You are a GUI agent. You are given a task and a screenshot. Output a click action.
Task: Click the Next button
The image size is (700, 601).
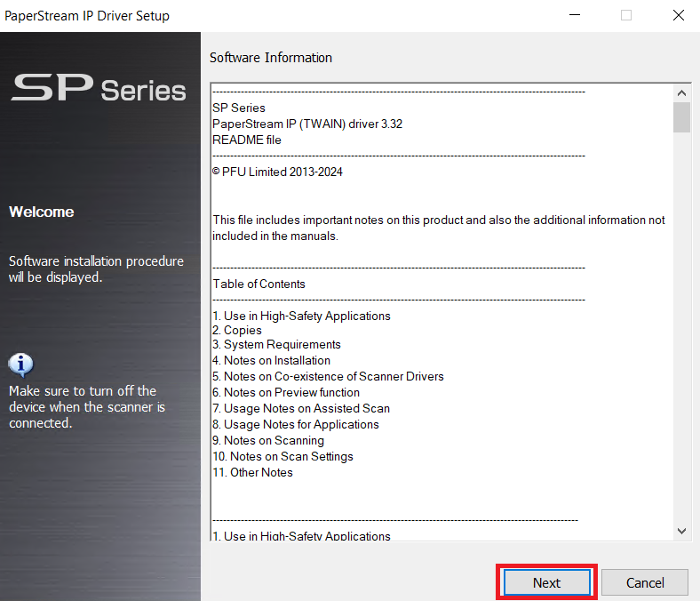point(546,583)
